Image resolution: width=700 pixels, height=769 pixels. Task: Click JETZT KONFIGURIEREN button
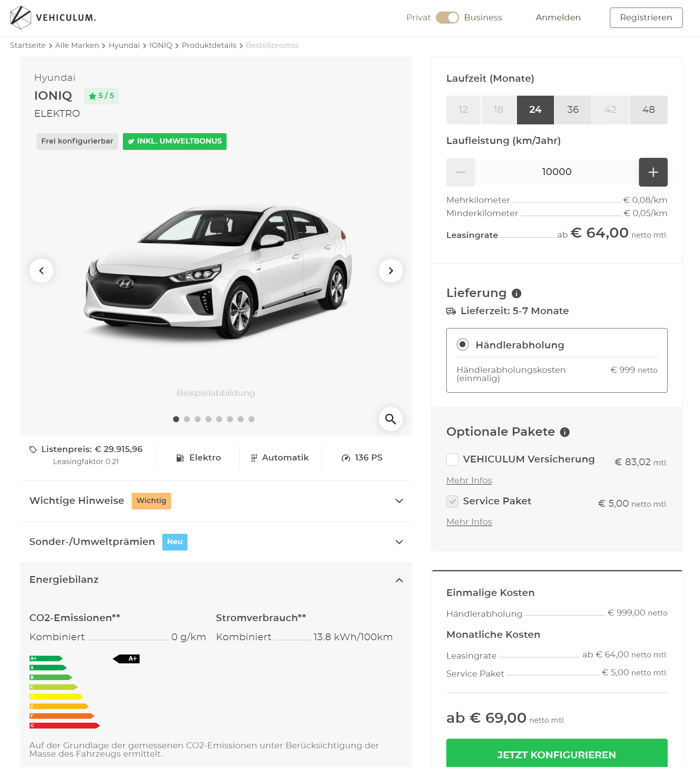(x=557, y=754)
